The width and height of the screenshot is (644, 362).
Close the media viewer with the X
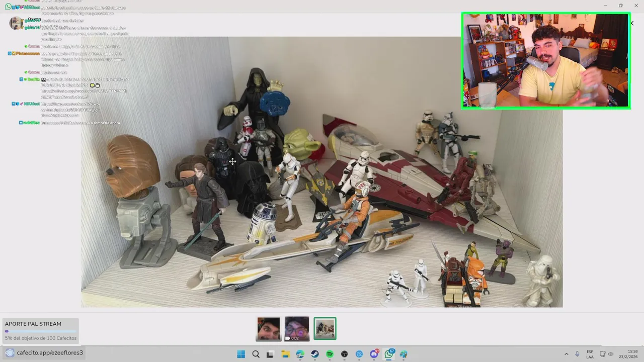click(632, 23)
